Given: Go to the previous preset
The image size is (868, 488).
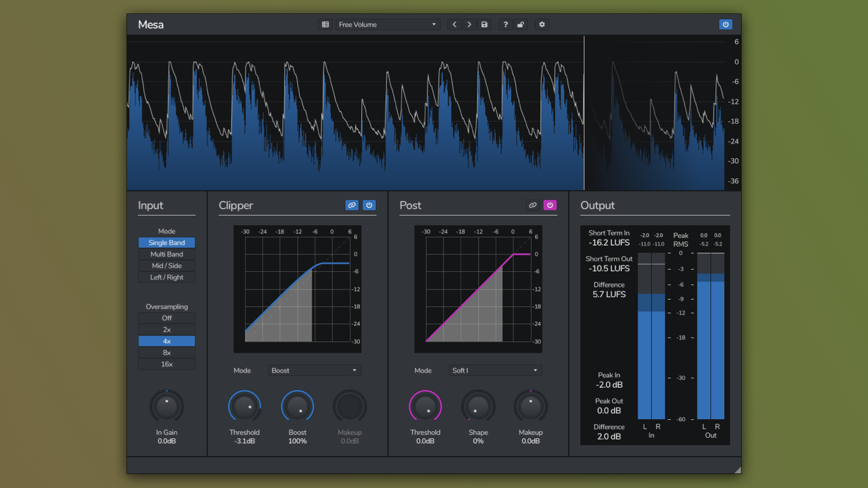Looking at the screenshot, I should pyautogui.click(x=454, y=24).
